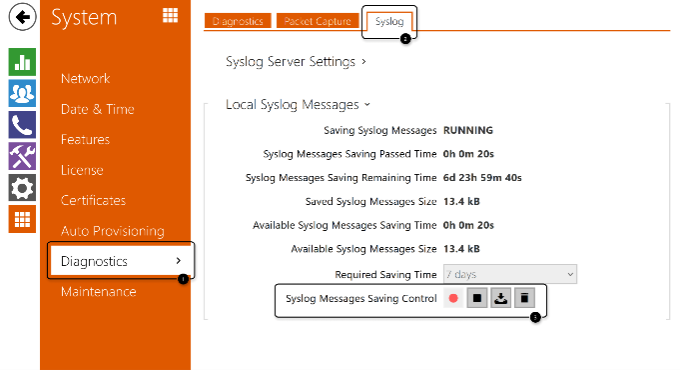This screenshot has width=680, height=370.
Task: Open the System gear icon
Action: click(22, 188)
